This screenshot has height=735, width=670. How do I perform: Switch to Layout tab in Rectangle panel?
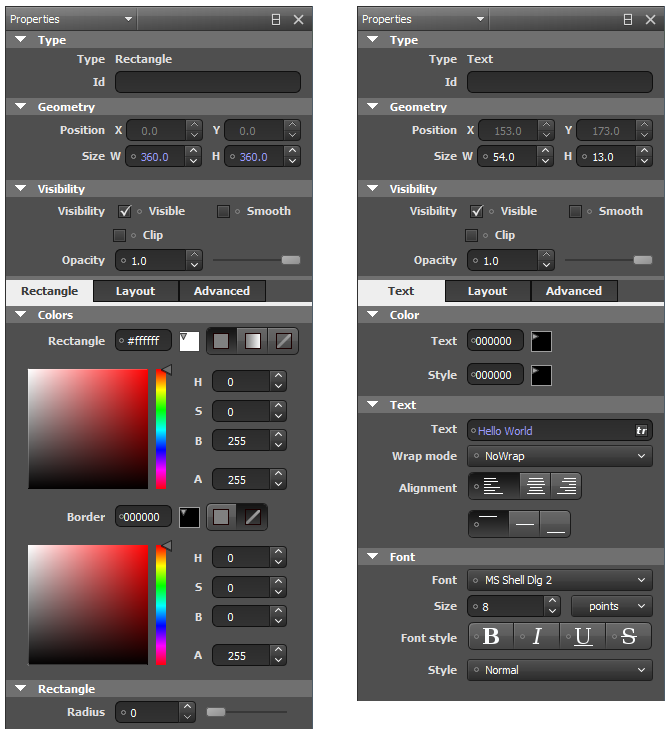click(136, 291)
